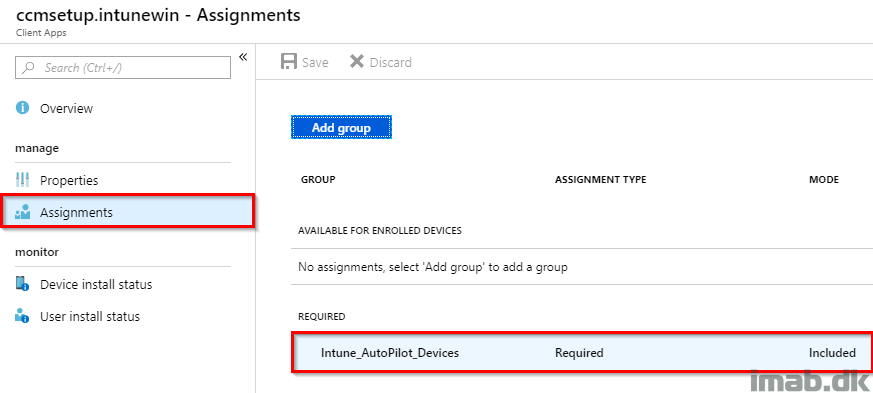Click the Overview info icon
This screenshot has width=873, height=393.
tap(22, 108)
